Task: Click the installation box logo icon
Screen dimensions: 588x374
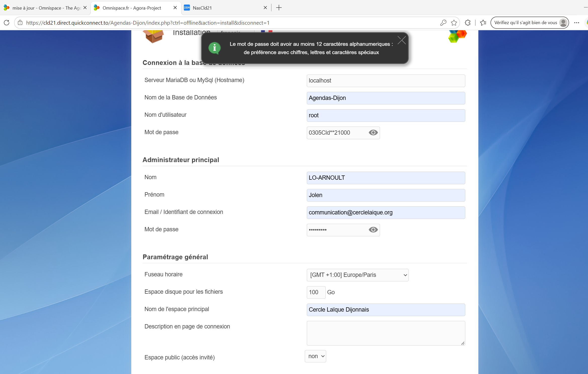Action: (x=153, y=36)
